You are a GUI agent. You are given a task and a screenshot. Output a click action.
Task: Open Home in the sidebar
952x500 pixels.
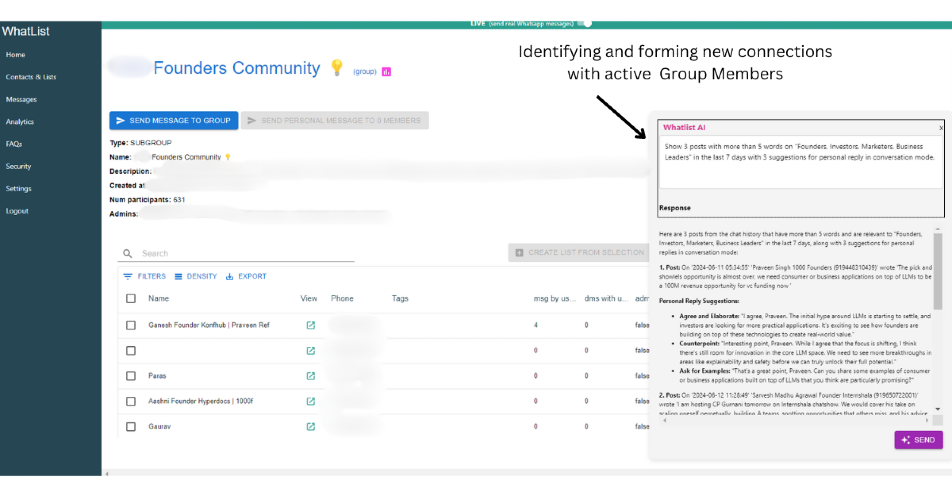click(x=16, y=55)
